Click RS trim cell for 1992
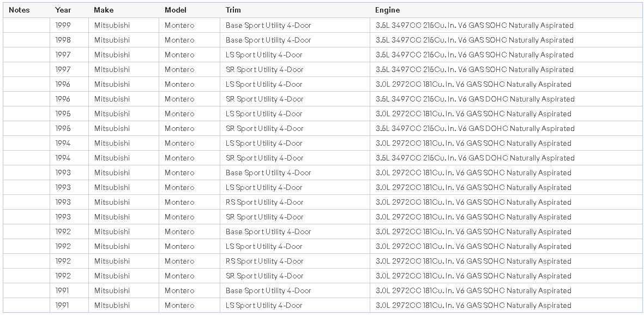The width and height of the screenshot is (644, 315). (x=264, y=261)
